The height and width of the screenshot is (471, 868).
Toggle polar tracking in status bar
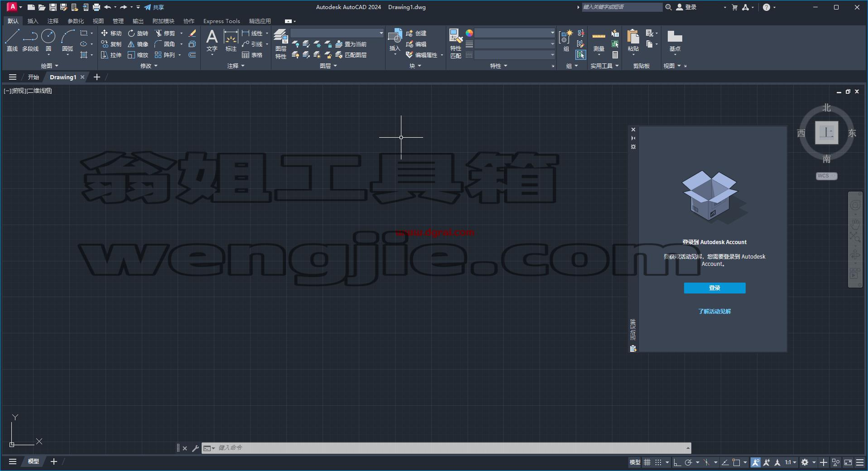pos(688,462)
